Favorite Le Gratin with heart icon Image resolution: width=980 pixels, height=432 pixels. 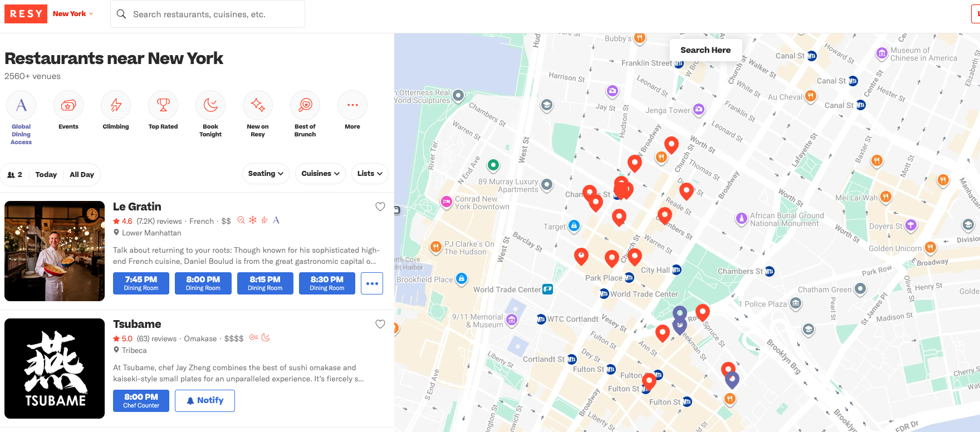coord(380,207)
